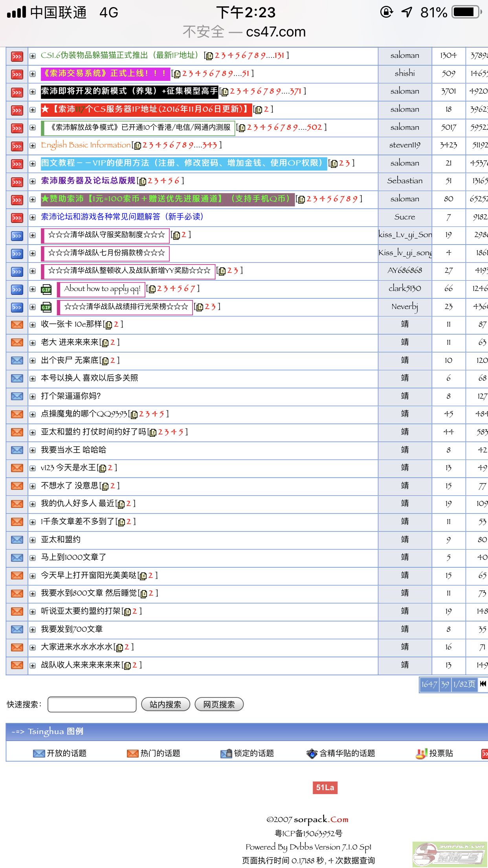Image resolution: width=488 pixels, height=868 pixels.
Task: Click first-page arrow icon in pagination bar
Action: pos(483,684)
